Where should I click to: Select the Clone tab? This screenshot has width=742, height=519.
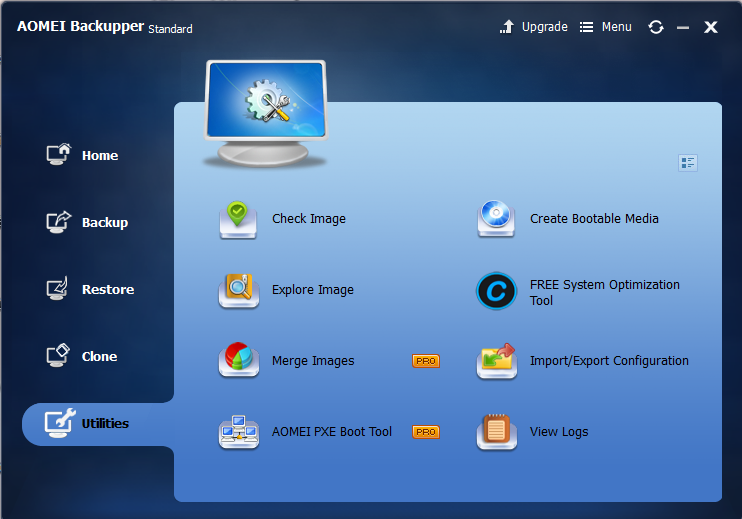point(99,356)
